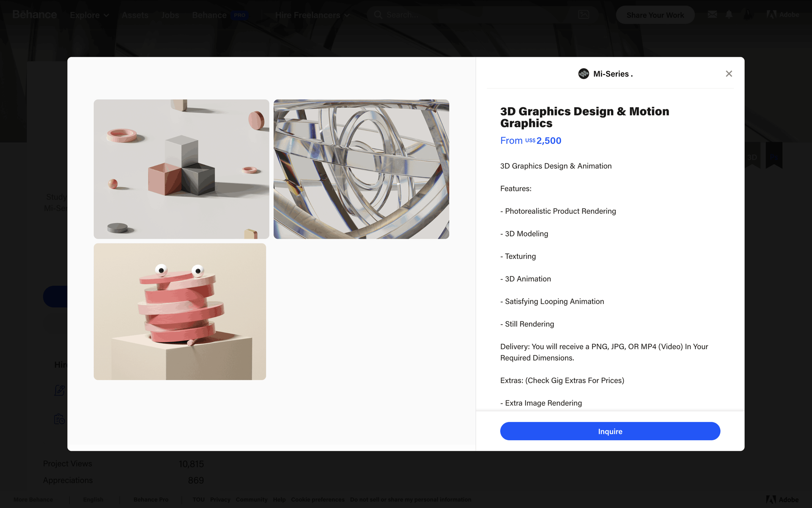This screenshot has width=812, height=508.
Task: Open the Community footer link
Action: [252, 500]
